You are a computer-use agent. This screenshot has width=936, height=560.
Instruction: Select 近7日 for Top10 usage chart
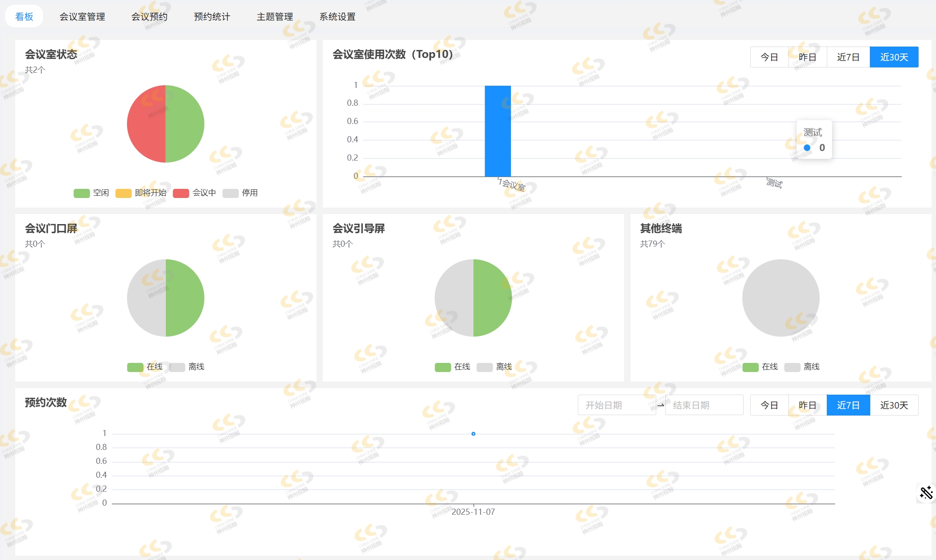[848, 57]
